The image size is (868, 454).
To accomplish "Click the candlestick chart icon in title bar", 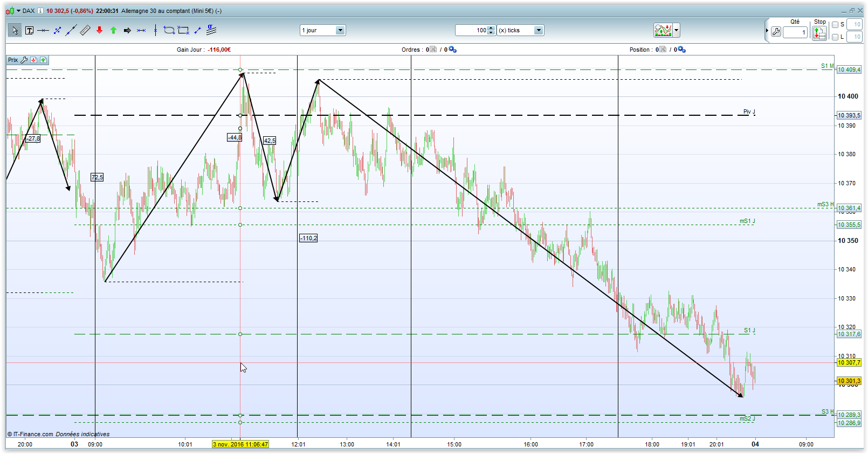I will click(10, 11).
